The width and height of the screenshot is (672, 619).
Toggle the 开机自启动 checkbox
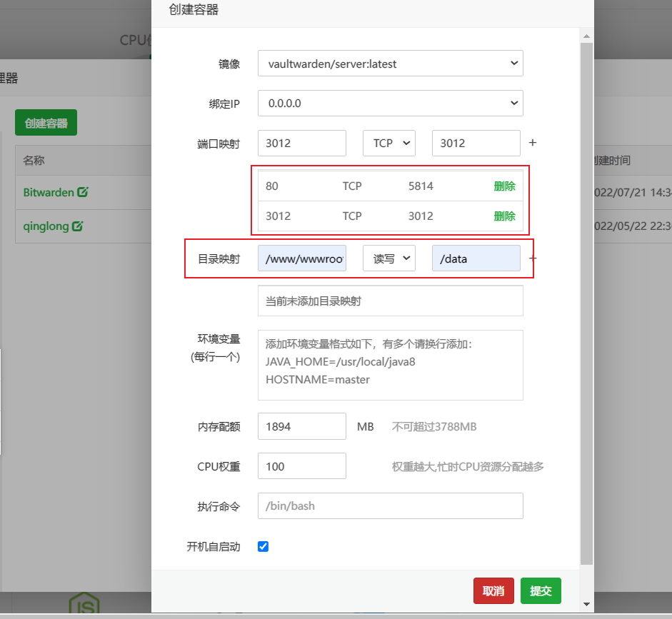tap(263, 547)
